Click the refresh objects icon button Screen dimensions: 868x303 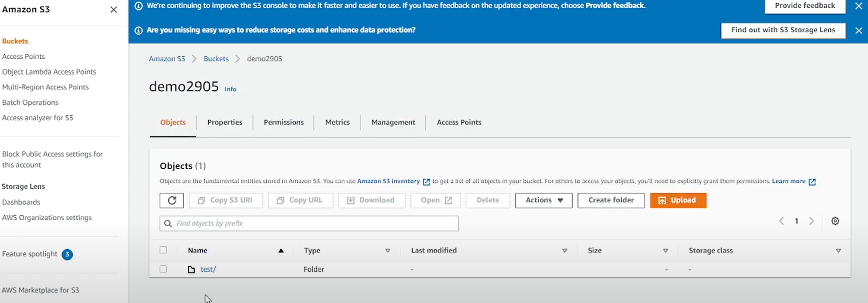172,200
